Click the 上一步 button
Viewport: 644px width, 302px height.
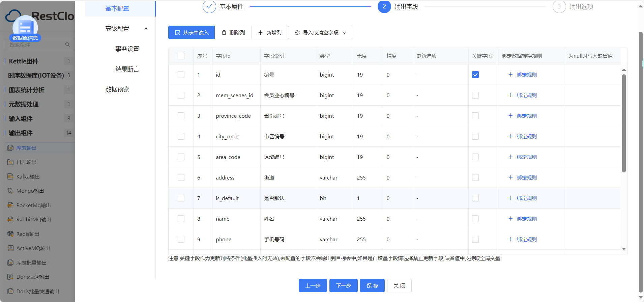(x=313, y=285)
